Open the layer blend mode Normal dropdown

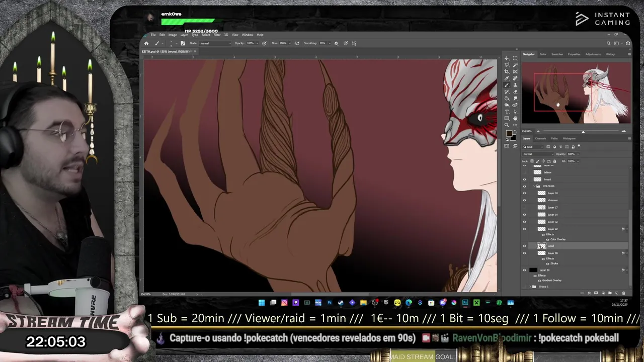tap(538, 154)
